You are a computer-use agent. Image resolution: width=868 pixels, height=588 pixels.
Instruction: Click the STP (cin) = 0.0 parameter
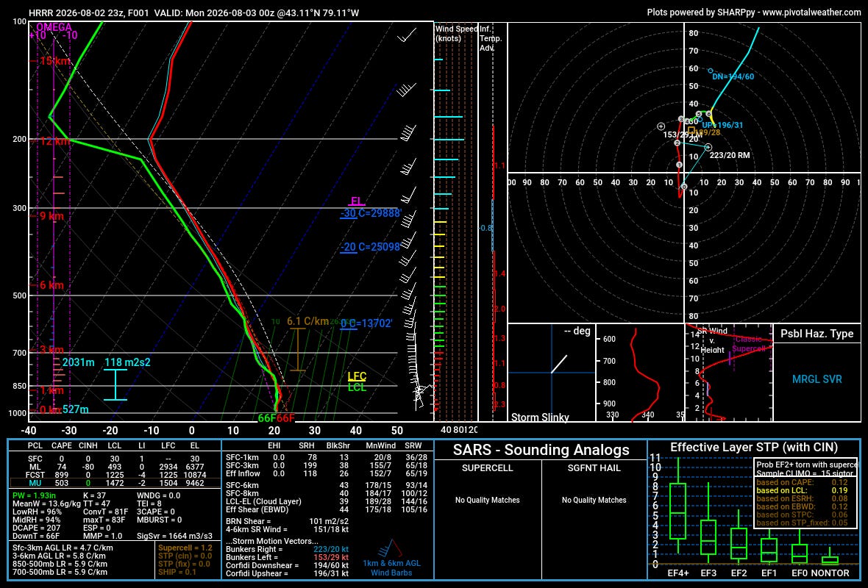coord(185,556)
